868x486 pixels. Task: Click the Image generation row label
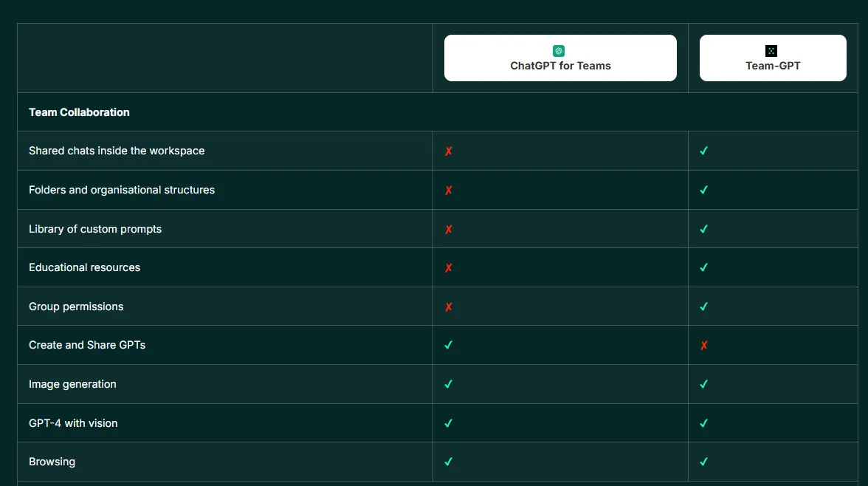[72, 384]
